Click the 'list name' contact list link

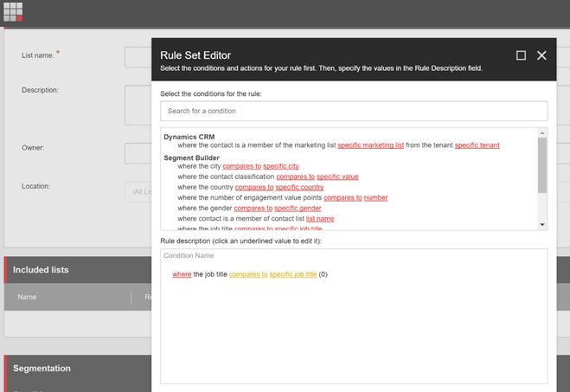tap(320, 219)
